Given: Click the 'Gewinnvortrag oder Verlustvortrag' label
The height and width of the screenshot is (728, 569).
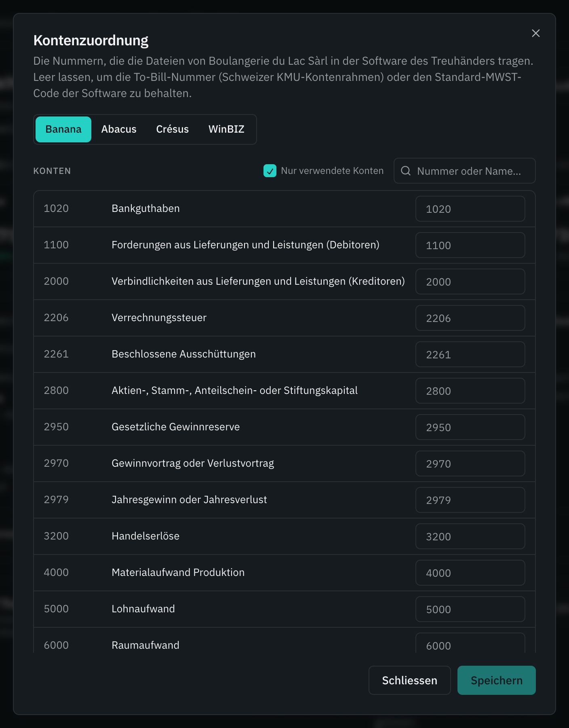Looking at the screenshot, I should (x=193, y=463).
